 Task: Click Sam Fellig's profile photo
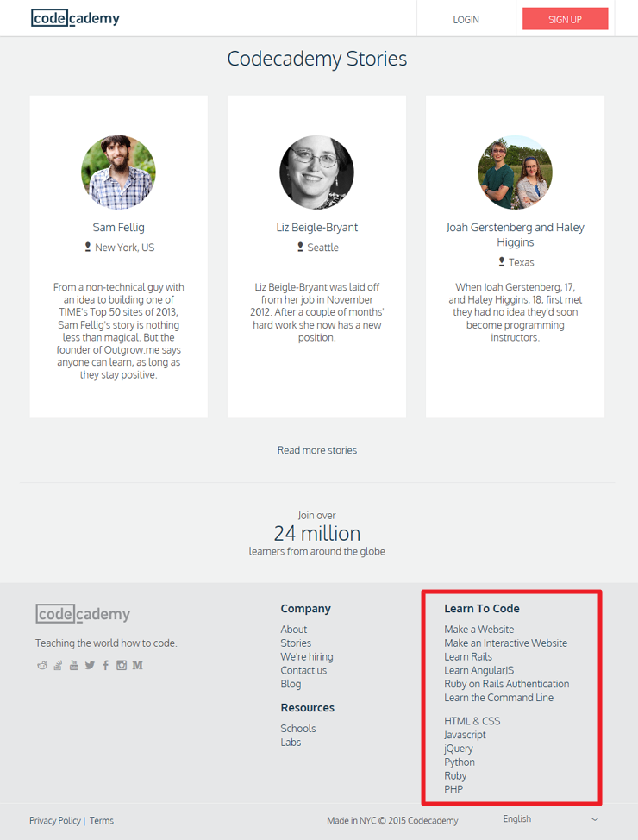(118, 172)
